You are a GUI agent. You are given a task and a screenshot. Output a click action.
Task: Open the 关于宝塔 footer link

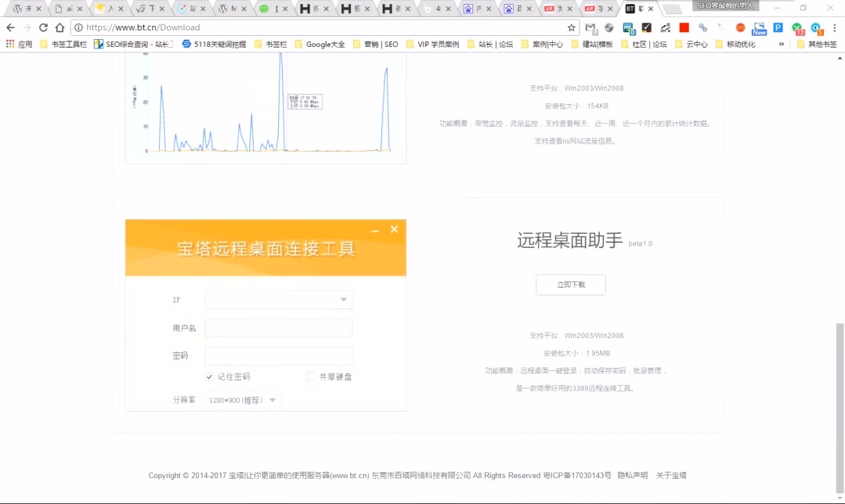click(x=671, y=475)
